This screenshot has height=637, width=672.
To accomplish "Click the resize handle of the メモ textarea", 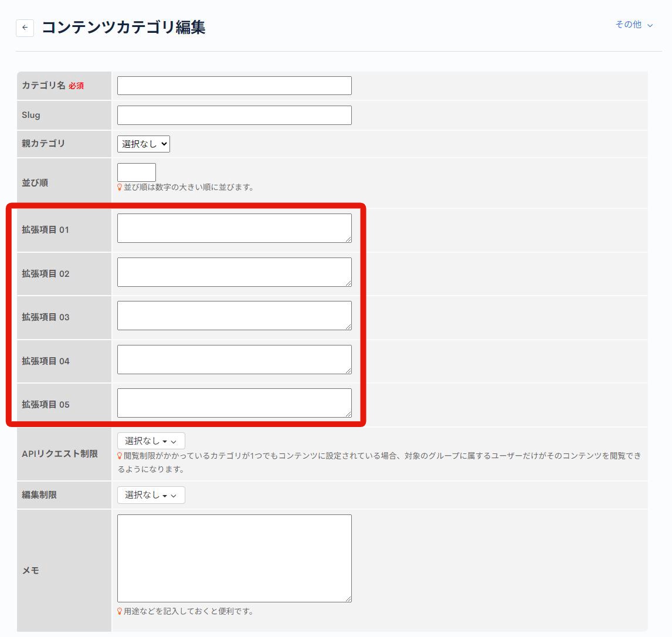I will click(x=348, y=599).
